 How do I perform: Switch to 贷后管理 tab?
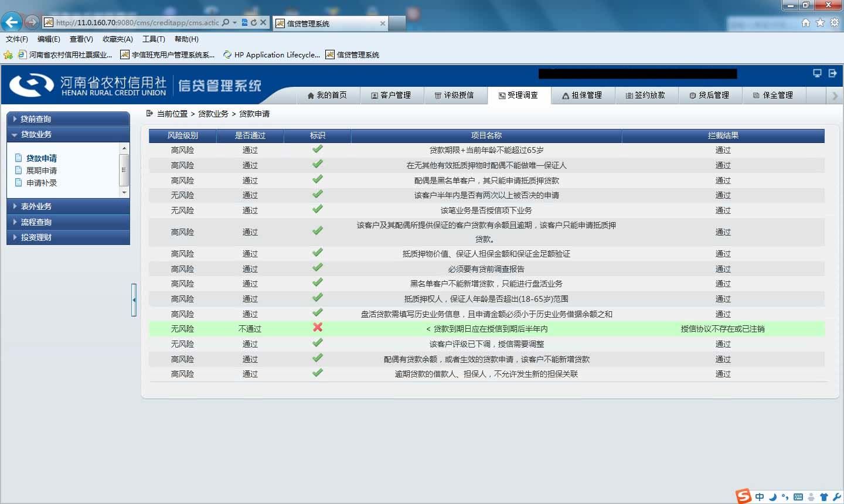(709, 95)
